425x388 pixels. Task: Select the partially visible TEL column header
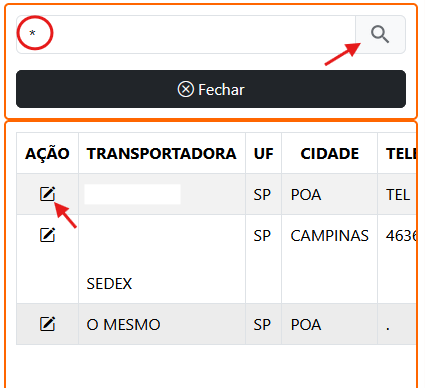coord(401,153)
